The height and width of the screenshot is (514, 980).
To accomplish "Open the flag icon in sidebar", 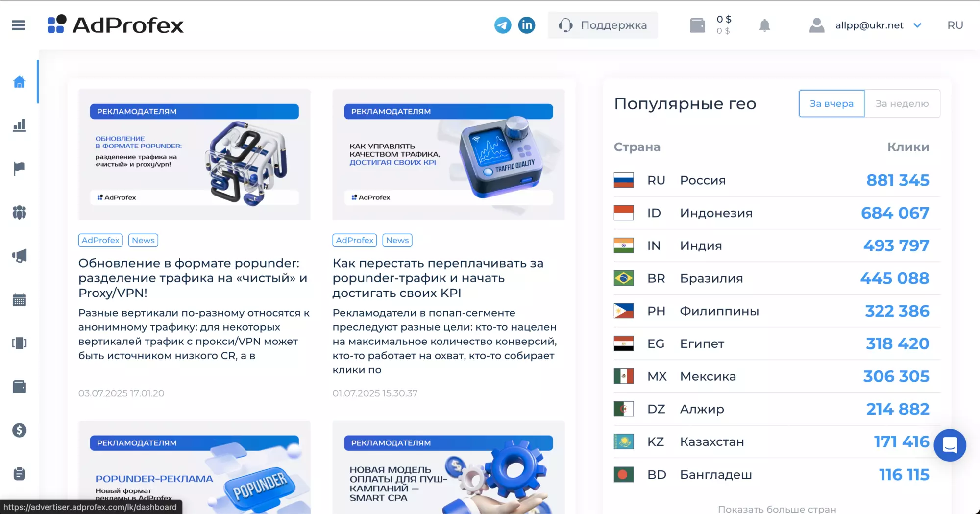I will point(19,169).
